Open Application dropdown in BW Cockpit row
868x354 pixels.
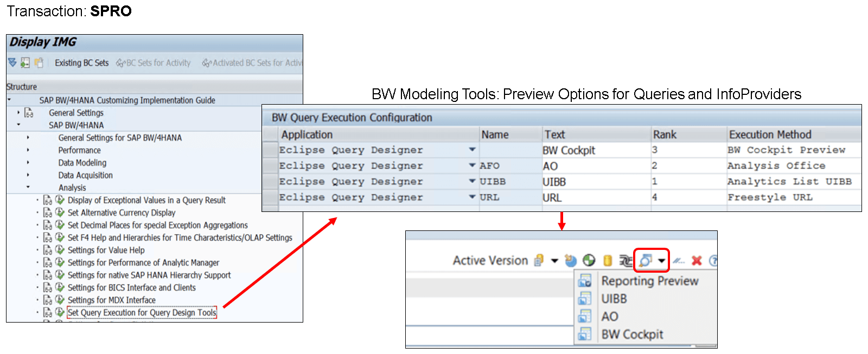coord(472,150)
